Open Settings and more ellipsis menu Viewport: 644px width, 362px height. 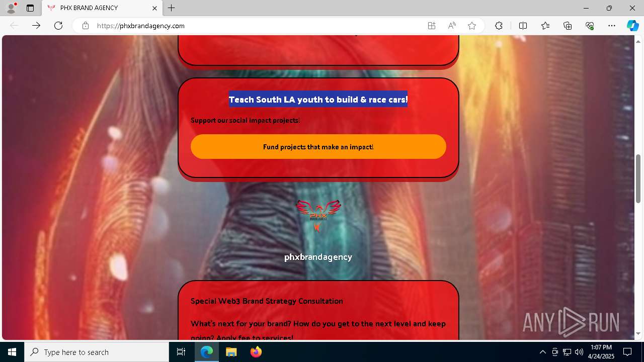click(x=612, y=26)
